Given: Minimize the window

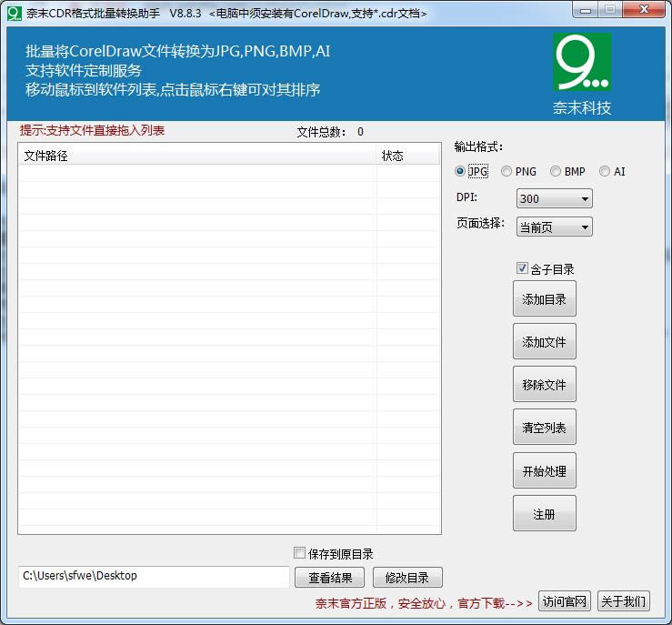Looking at the screenshot, I should pyautogui.click(x=586, y=10).
